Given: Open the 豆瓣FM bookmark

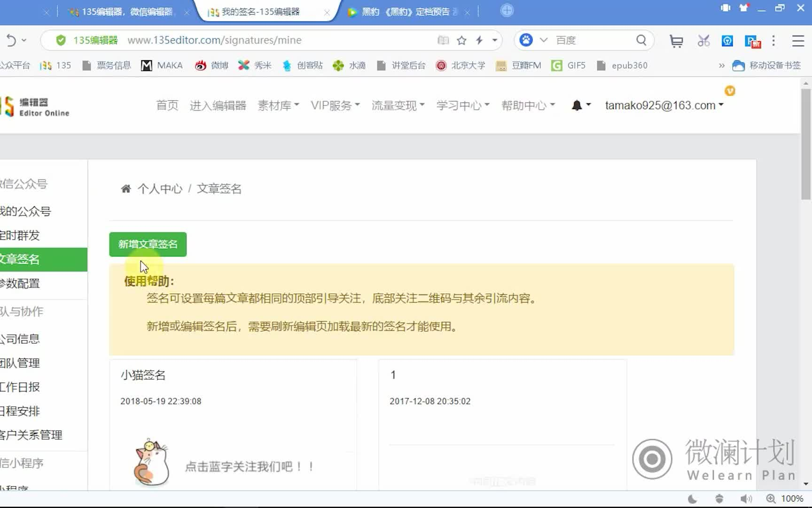Looking at the screenshot, I should (x=518, y=65).
